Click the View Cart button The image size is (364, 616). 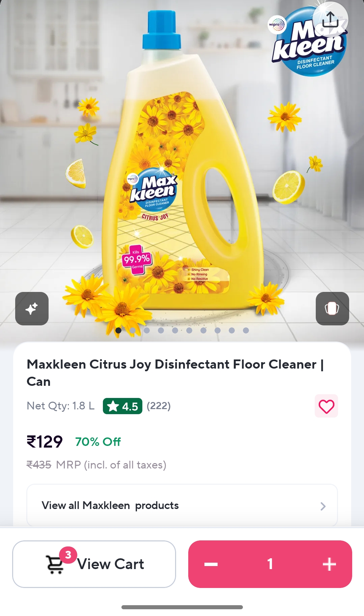tap(94, 564)
